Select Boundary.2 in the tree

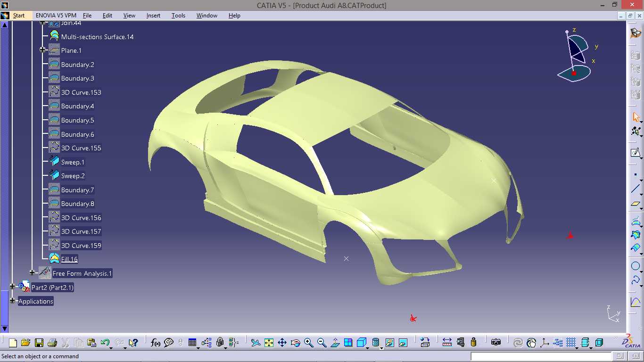77,65
